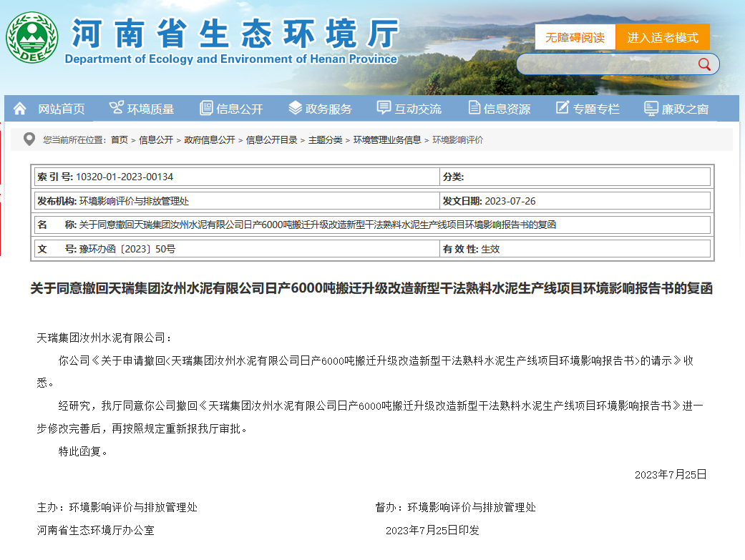Click the English department name subtitle
745x560 pixels.
[x=231, y=59]
